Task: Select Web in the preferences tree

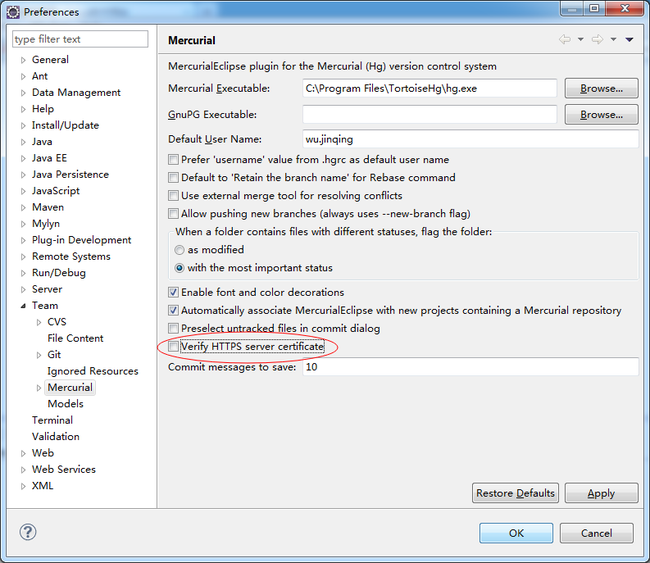Action: point(43,453)
